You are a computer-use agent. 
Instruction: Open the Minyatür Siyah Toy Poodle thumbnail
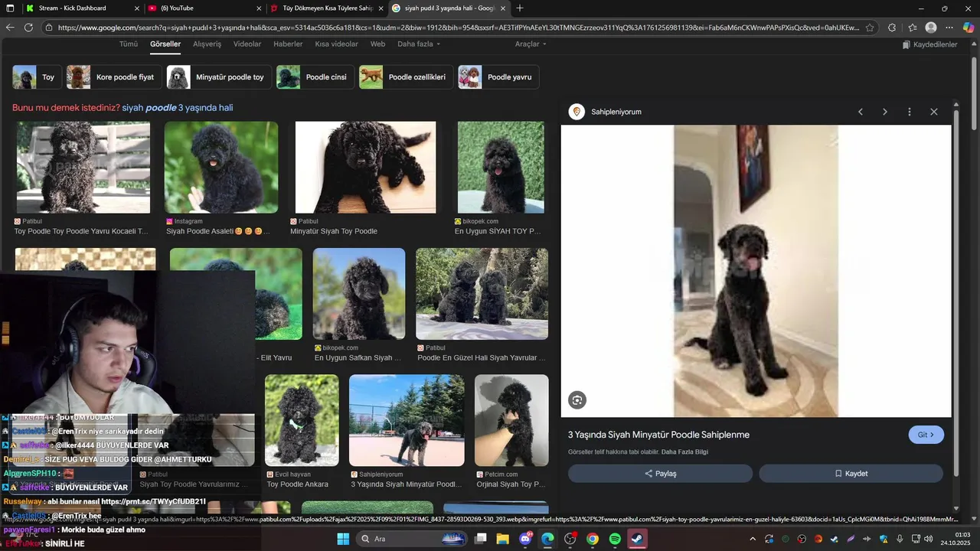366,168
